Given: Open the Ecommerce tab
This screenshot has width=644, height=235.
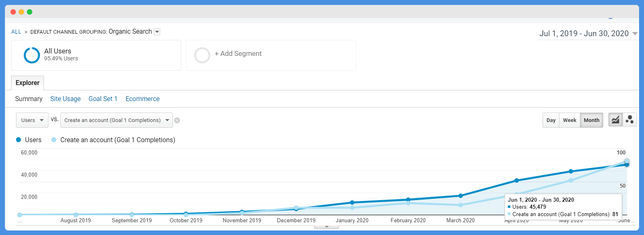Looking at the screenshot, I should (x=143, y=99).
